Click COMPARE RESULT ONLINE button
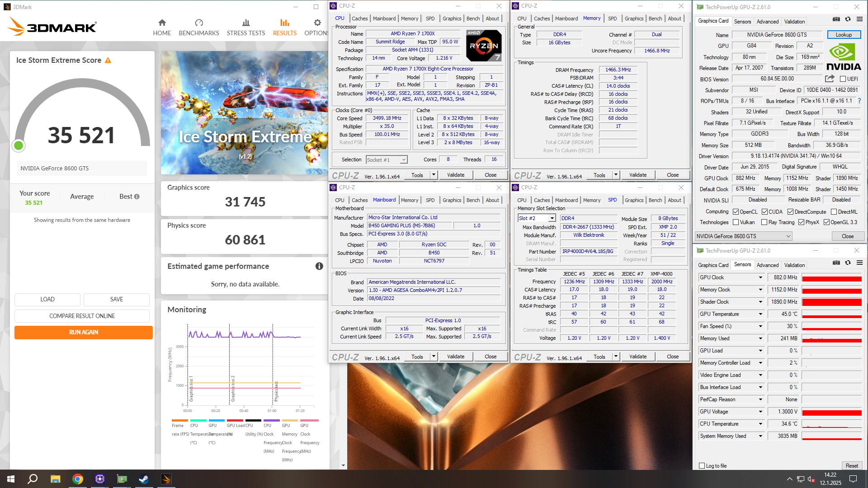 click(x=82, y=316)
